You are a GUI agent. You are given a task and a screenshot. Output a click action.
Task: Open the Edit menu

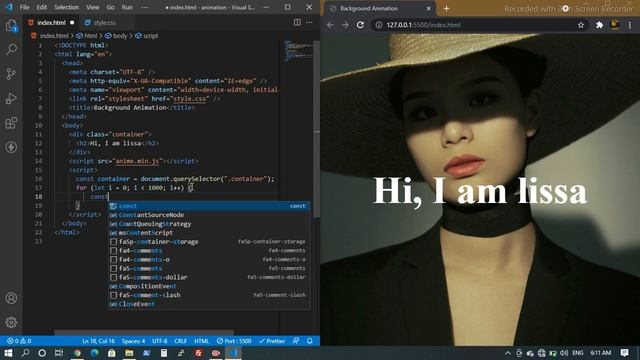coord(42,7)
